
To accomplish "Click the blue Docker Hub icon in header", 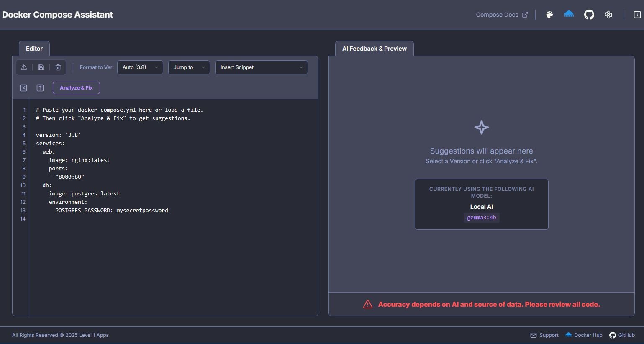I will click(569, 15).
